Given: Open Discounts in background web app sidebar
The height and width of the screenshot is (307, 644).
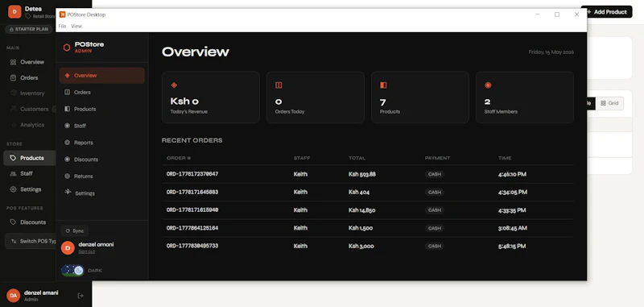Looking at the screenshot, I should [x=30, y=222].
